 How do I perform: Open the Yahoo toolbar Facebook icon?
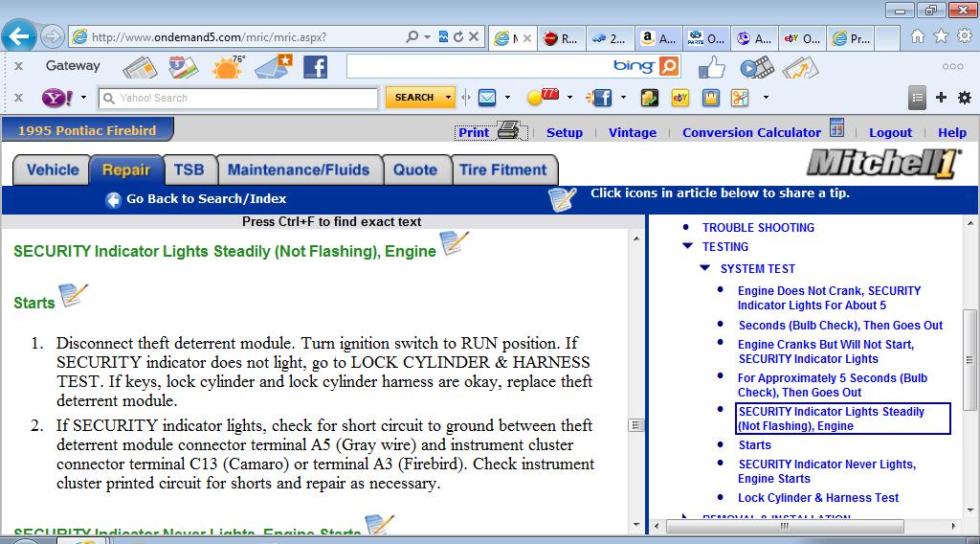[x=599, y=98]
